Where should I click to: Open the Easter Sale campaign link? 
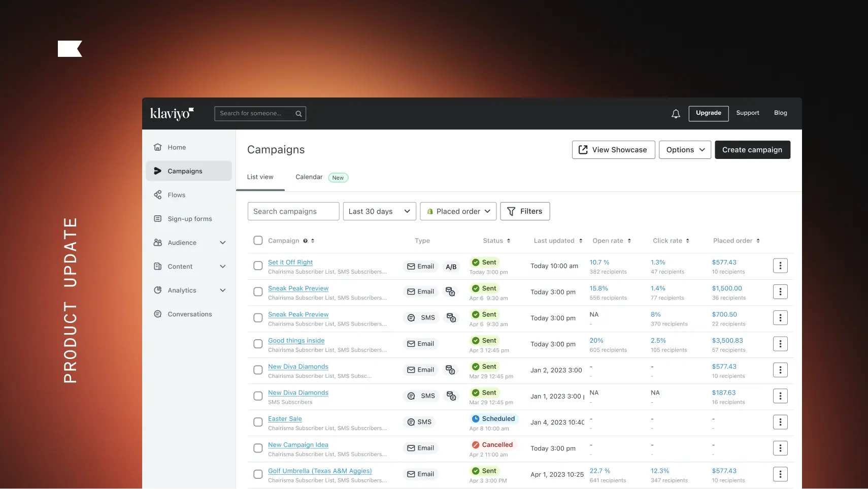pyautogui.click(x=285, y=419)
